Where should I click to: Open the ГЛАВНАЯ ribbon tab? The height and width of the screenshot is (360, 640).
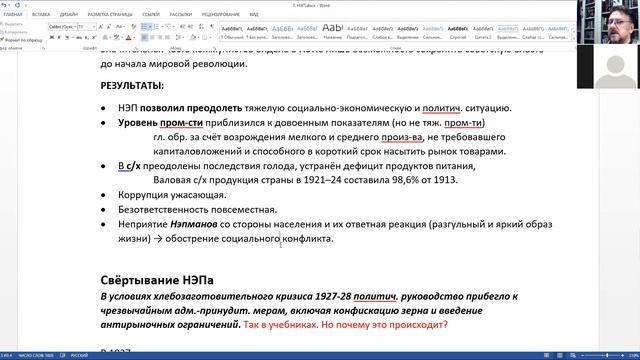(x=13, y=14)
